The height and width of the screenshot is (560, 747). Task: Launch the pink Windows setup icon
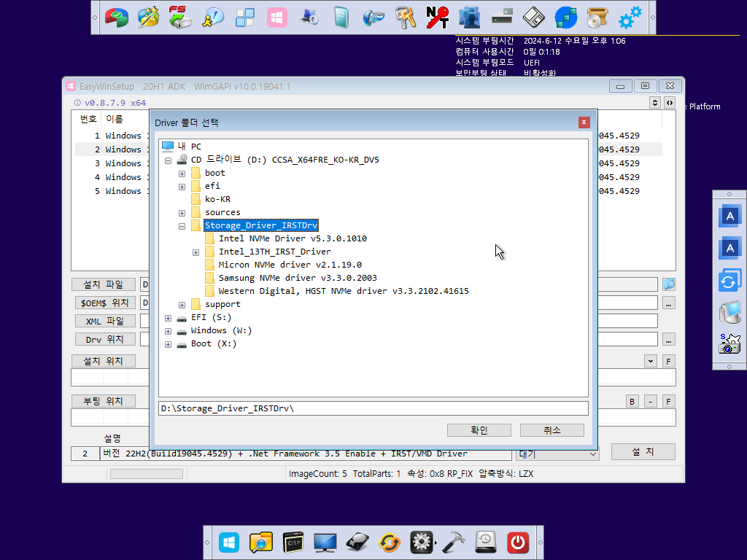(x=276, y=17)
